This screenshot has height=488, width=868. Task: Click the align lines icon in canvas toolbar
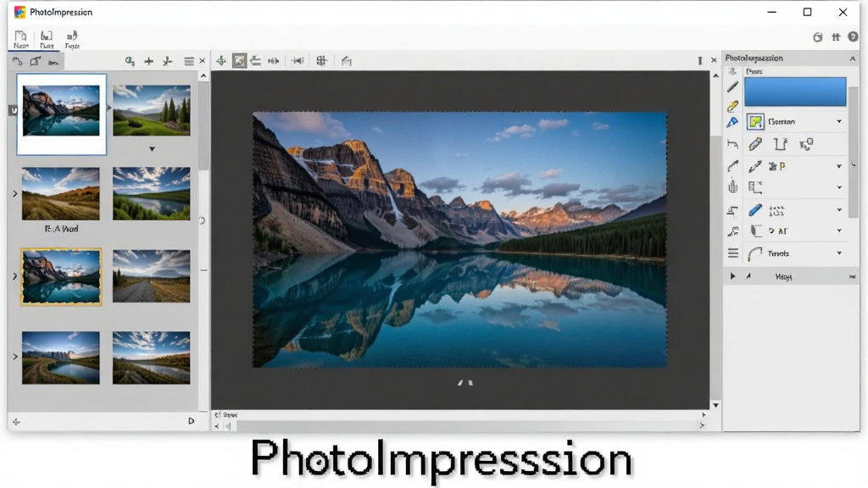[x=256, y=61]
